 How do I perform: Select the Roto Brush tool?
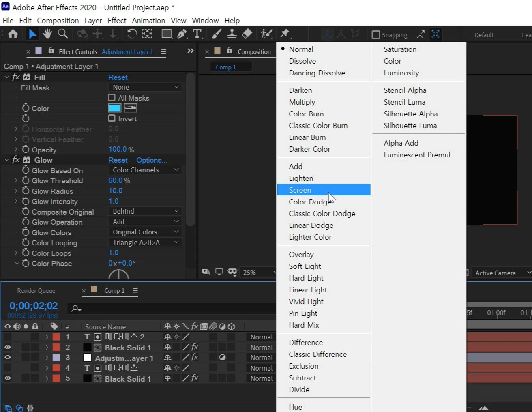(x=266, y=34)
